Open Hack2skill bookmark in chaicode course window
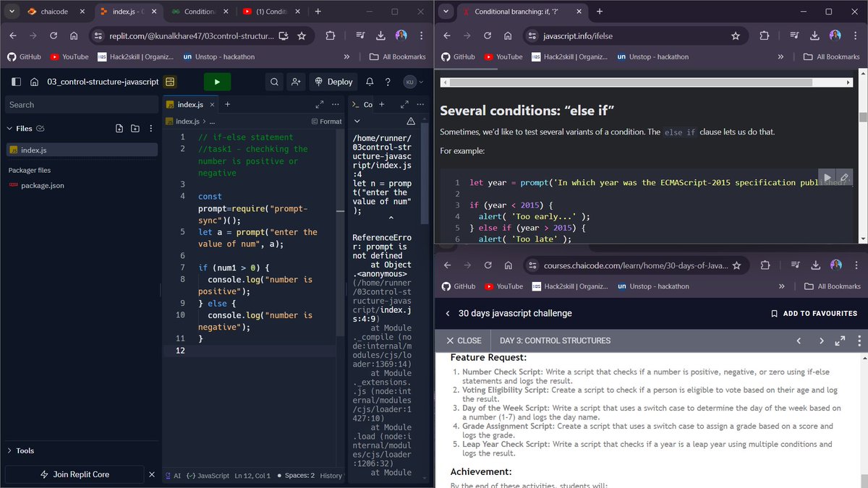868x488 pixels. (x=570, y=286)
